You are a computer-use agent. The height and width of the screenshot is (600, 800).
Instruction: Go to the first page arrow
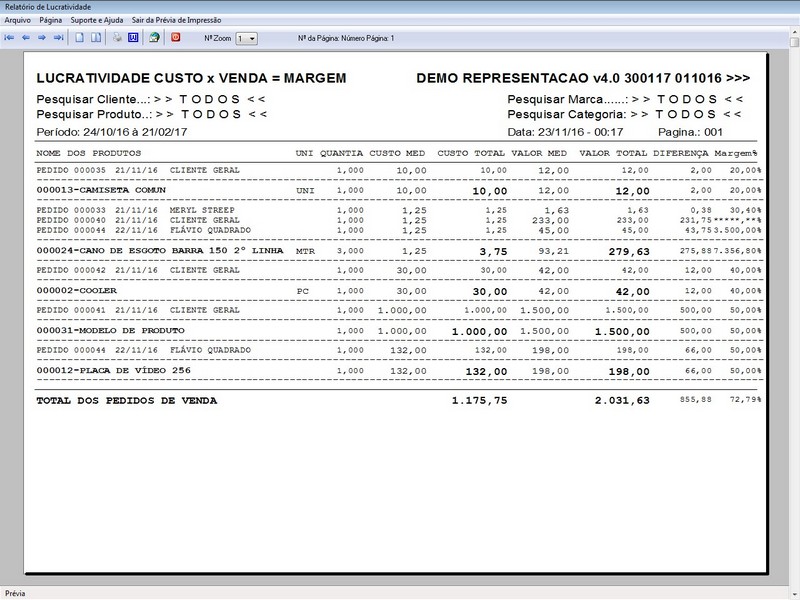coord(9,38)
